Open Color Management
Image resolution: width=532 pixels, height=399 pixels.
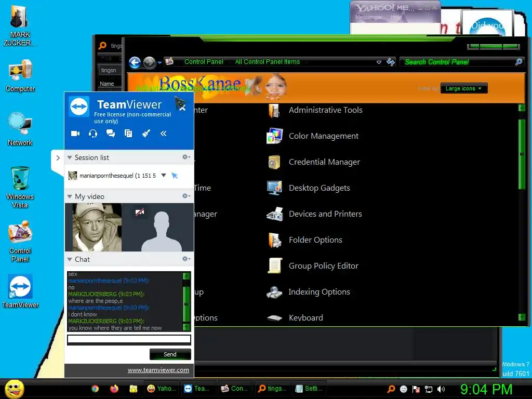click(x=313, y=137)
